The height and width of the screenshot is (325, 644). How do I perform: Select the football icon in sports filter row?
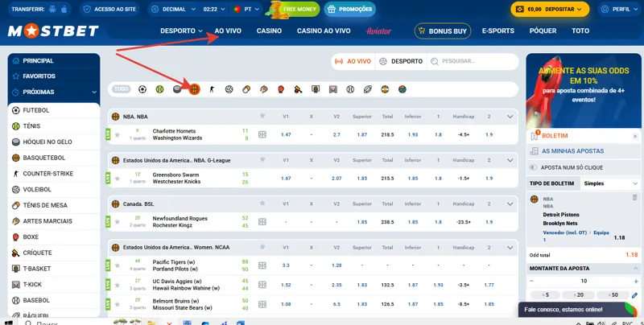point(142,89)
